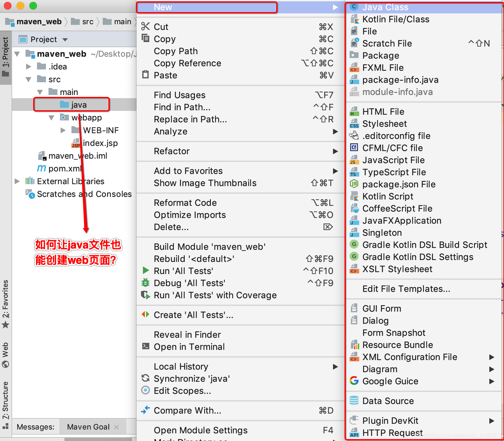The height and width of the screenshot is (441, 504).
Task: Collapse the src folder node
Action: point(29,79)
